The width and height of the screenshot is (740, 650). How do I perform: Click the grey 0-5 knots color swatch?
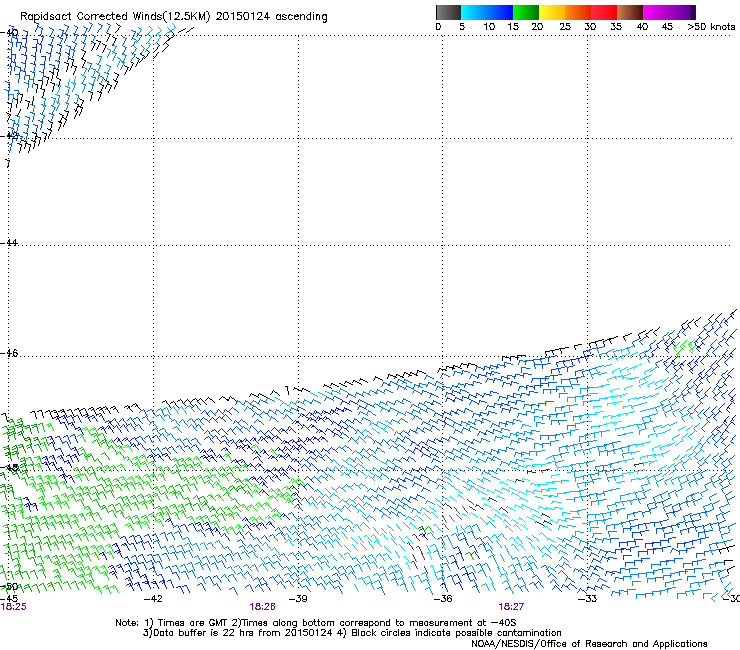pos(448,12)
